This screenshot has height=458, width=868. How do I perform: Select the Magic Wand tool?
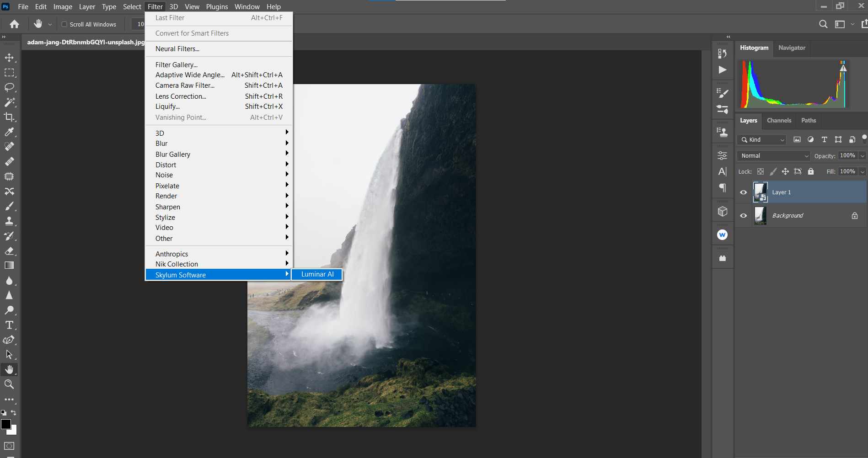[x=9, y=102]
